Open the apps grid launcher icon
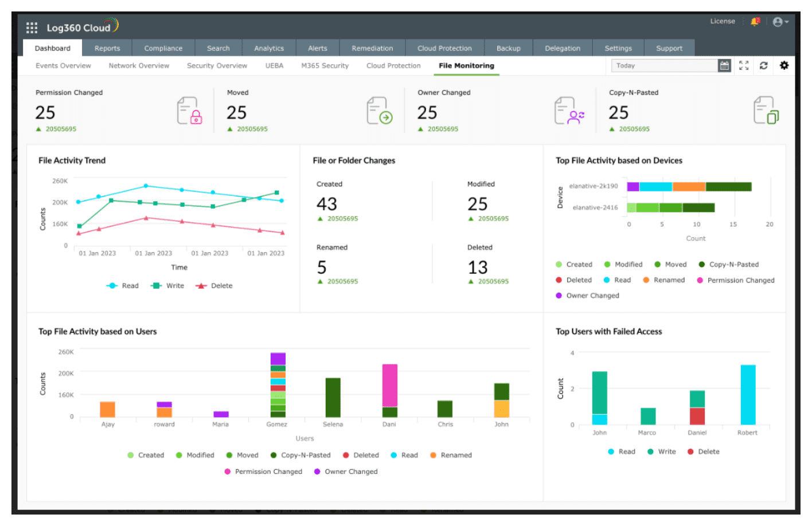The height and width of the screenshot is (526, 812). coord(32,28)
